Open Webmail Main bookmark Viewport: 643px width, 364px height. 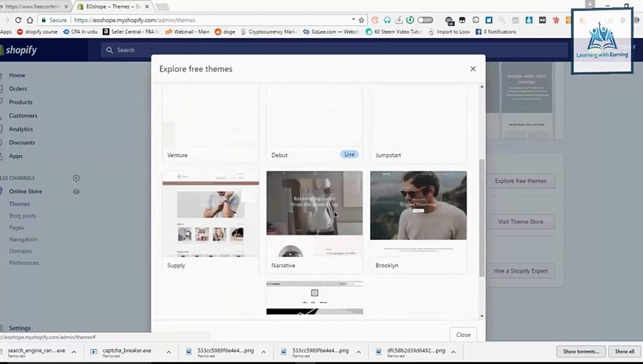click(187, 32)
